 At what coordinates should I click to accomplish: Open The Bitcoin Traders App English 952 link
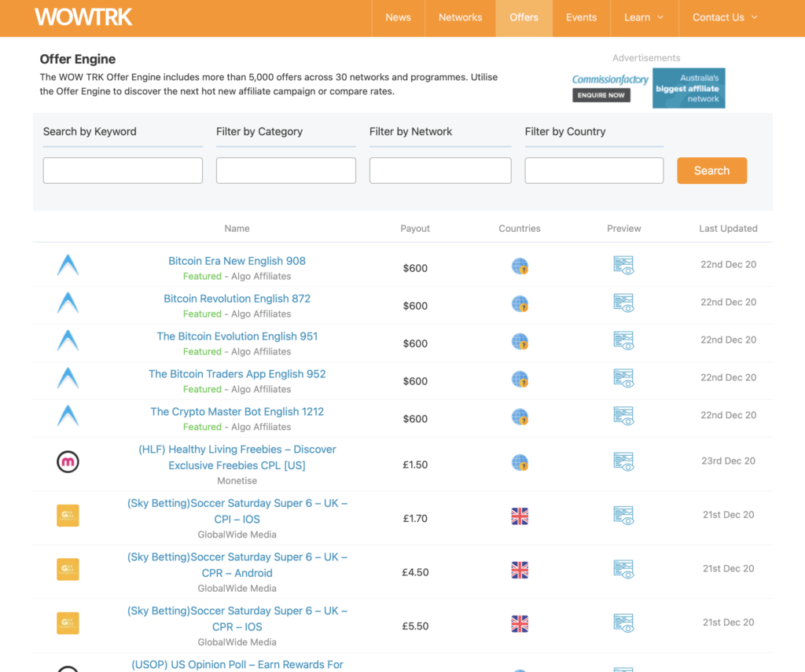tap(237, 374)
